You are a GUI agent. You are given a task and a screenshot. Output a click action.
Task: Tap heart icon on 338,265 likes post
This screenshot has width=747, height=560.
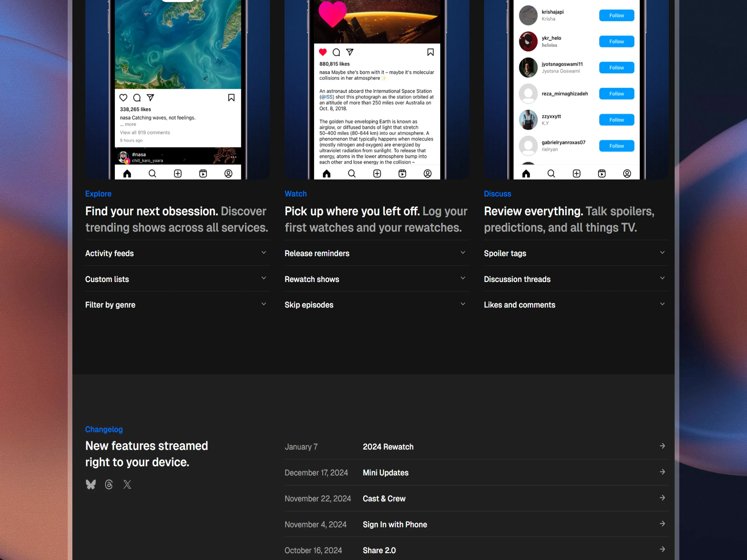coord(123,98)
